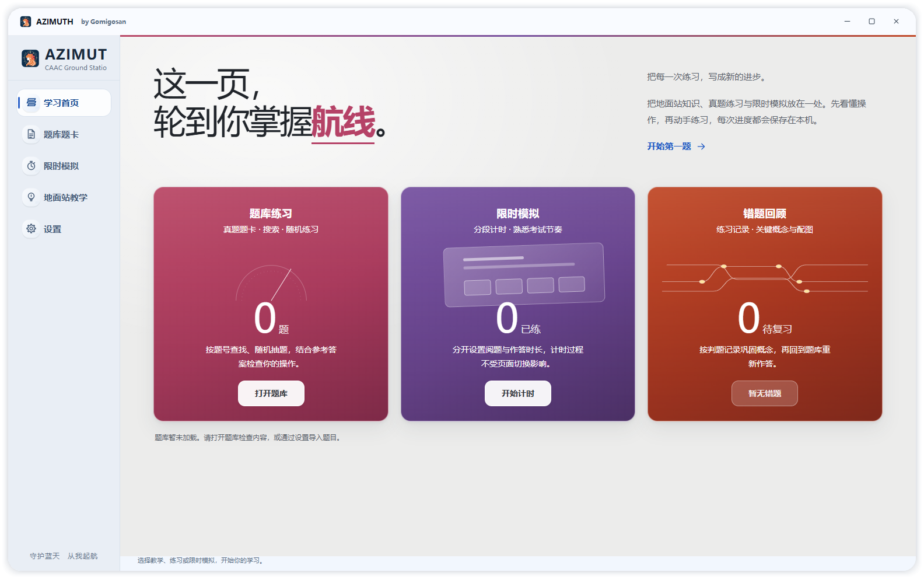
Task: Click the description starting 分开设置阅题与作答时长
Action: [x=518, y=357]
